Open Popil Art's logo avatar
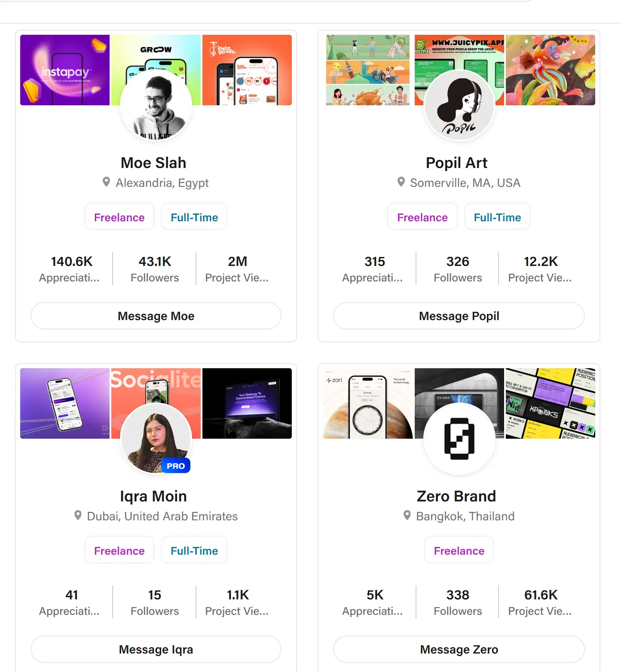Screen dimensions: 621x672 (459, 106)
